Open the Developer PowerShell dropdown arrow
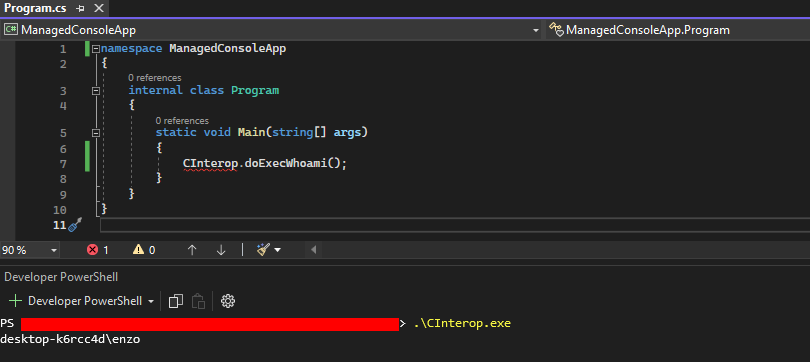 pos(151,301)
